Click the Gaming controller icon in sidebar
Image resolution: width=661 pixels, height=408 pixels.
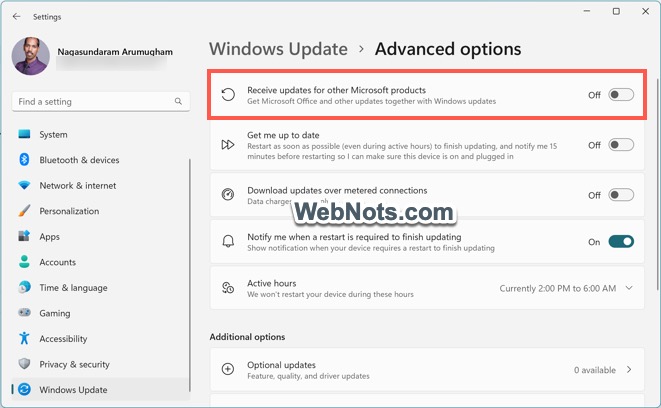(24, 313)
